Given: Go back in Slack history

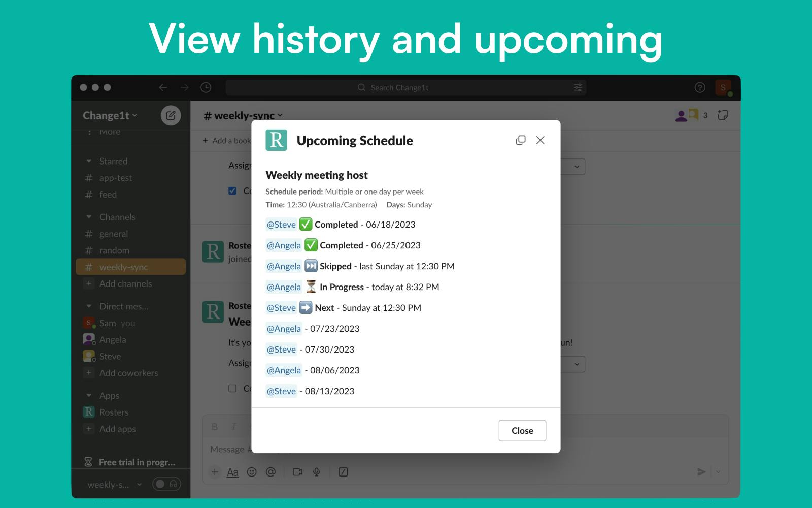Looking at the screenshot, I should [163, 87].
